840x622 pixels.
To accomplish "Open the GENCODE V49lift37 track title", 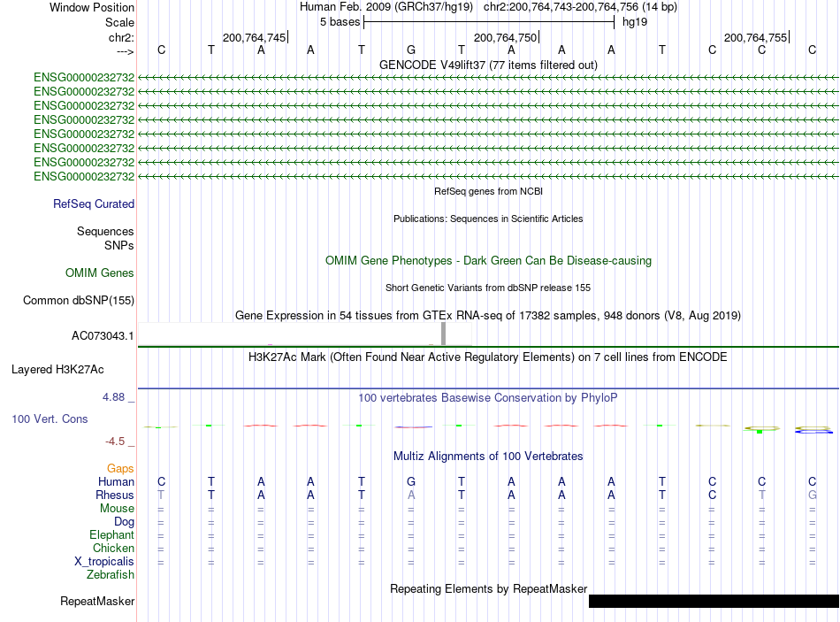I will click(488, 65).
